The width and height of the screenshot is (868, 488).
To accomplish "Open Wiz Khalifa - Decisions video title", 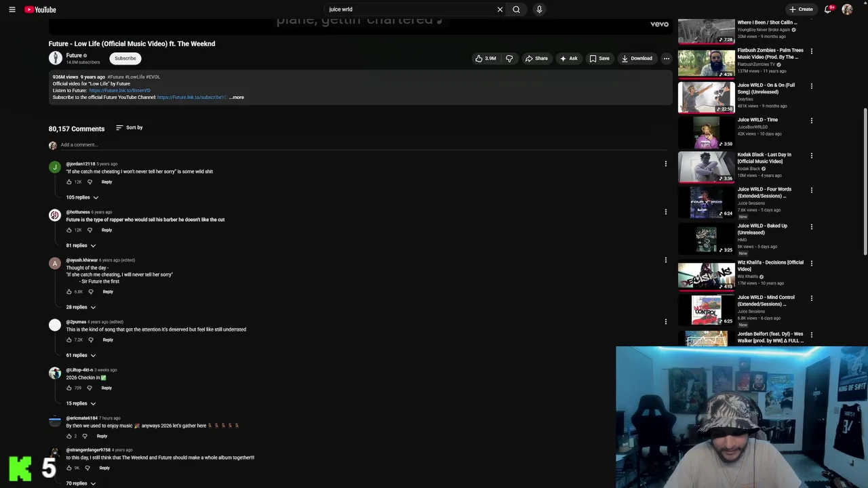I will 770,266.
